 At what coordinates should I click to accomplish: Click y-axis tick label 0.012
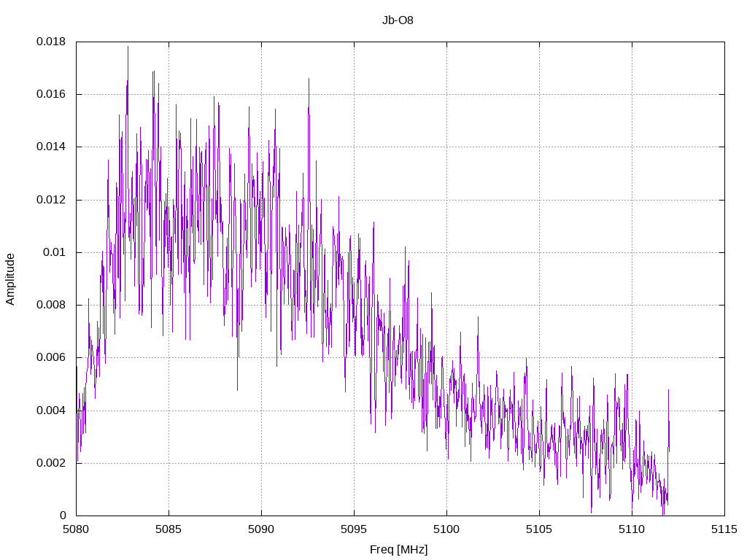click(x=51, y=200)
